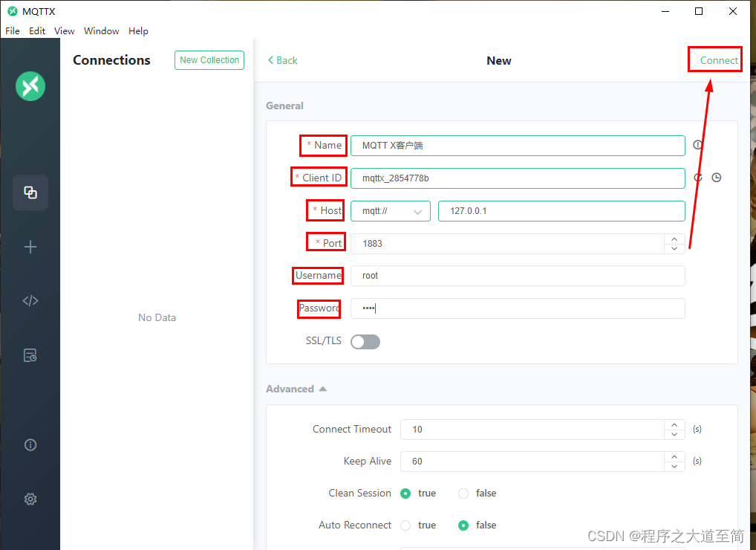Click the Password input field

(x=518, y=308)
